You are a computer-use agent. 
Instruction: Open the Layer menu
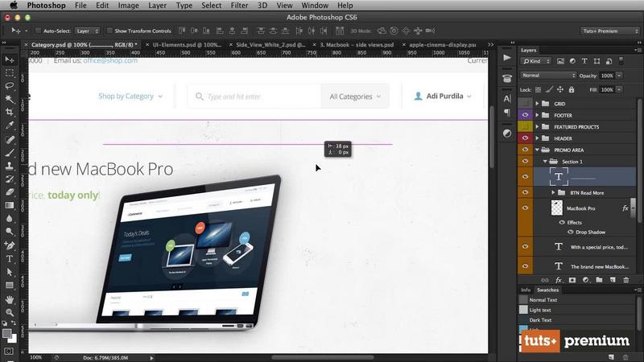(157, 6)
